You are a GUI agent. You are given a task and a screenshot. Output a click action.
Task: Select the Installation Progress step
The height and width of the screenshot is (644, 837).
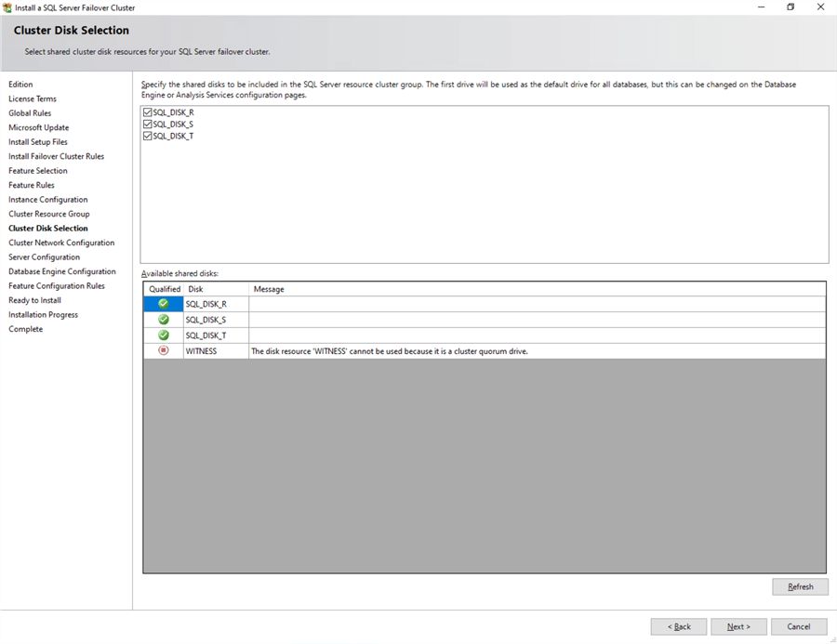click(x=43, y=315)
